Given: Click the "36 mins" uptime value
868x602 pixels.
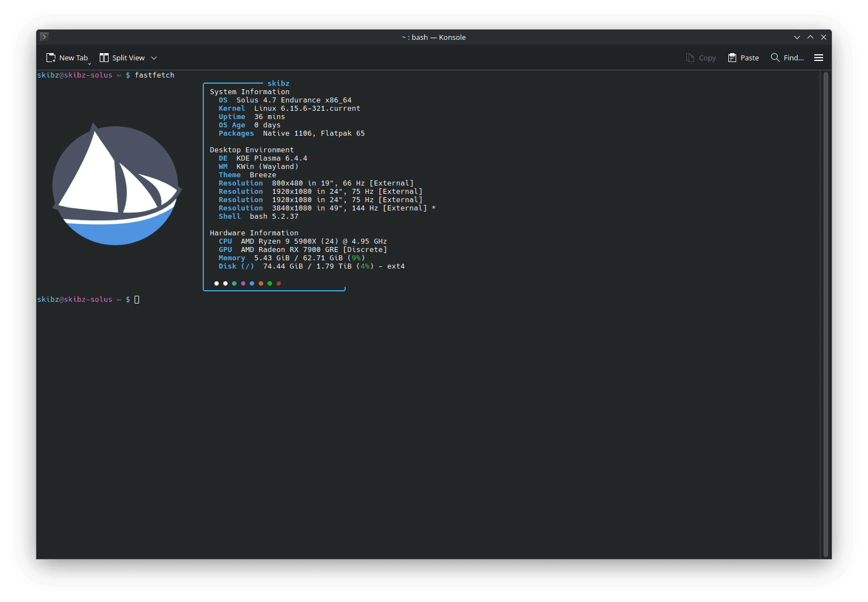Looking at the screenshot, I should 270,117.
